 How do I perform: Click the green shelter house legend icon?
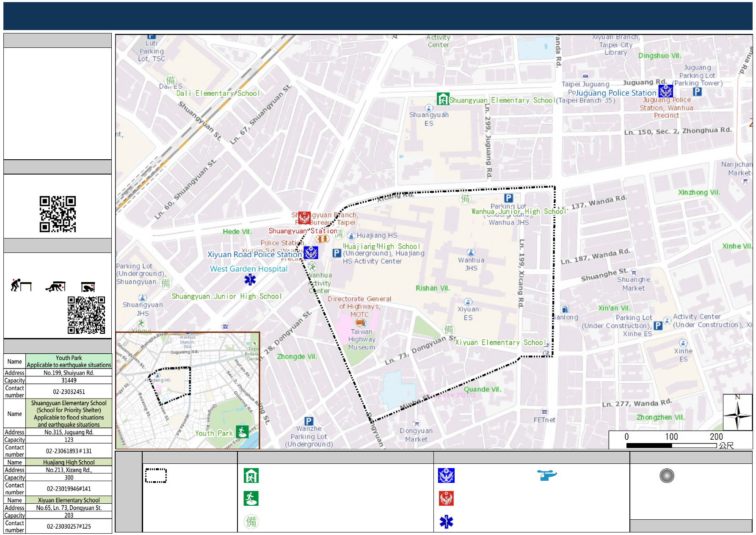251,476
